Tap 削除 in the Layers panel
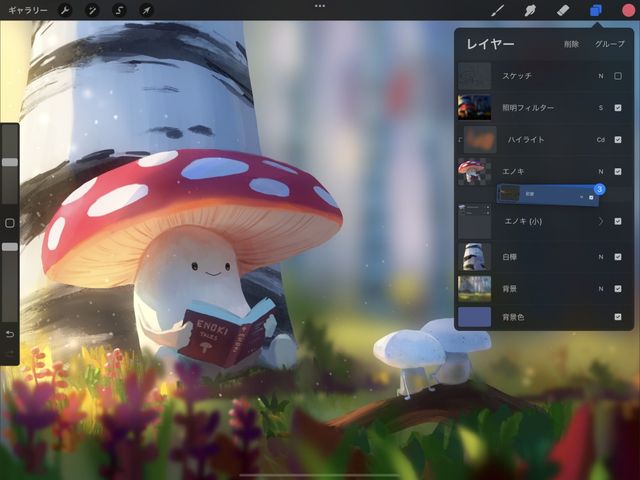The image size is (640, 480). point(571,44)
